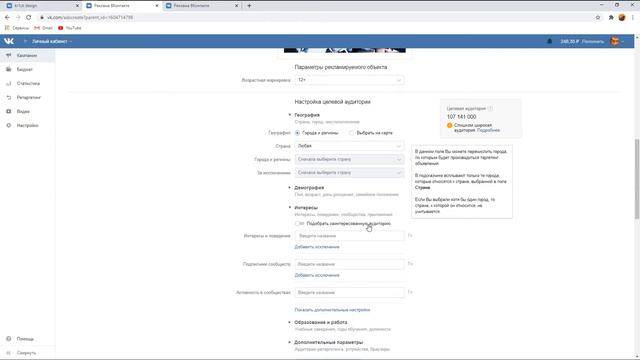Screen dimensions: 640x360
Task: Close the active second browser tab
Action: pos(157,6)
